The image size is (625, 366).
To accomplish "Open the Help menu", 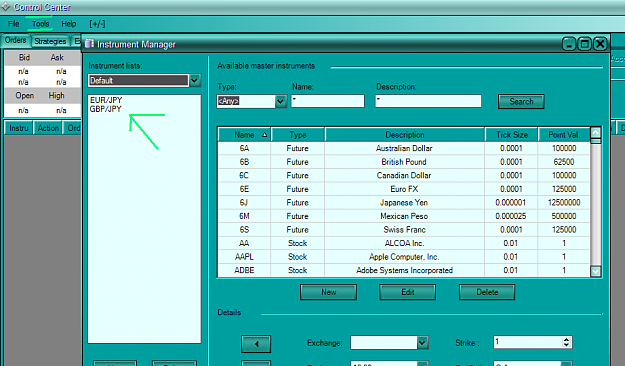I will [69, 24].
